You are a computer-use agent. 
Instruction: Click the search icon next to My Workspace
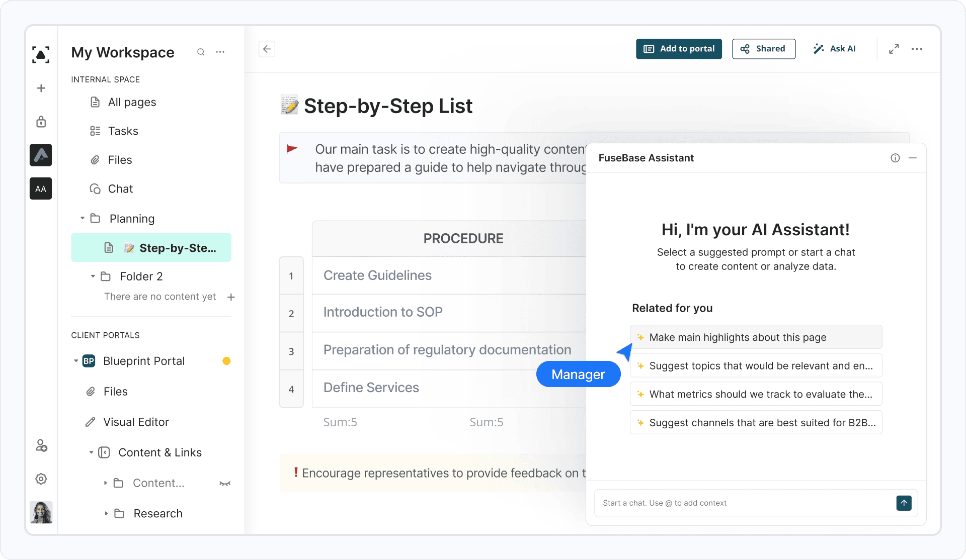(x=201, y=52)
